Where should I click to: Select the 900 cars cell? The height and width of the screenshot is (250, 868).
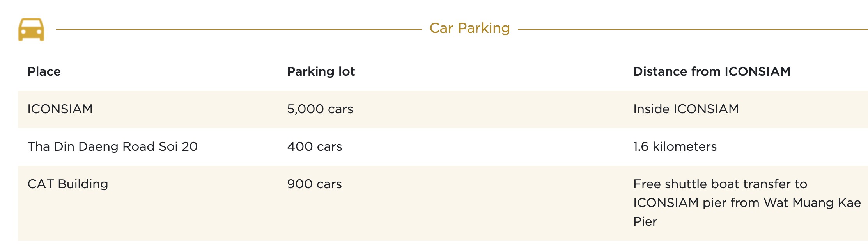pyautogui.click(x=315, y=184)
